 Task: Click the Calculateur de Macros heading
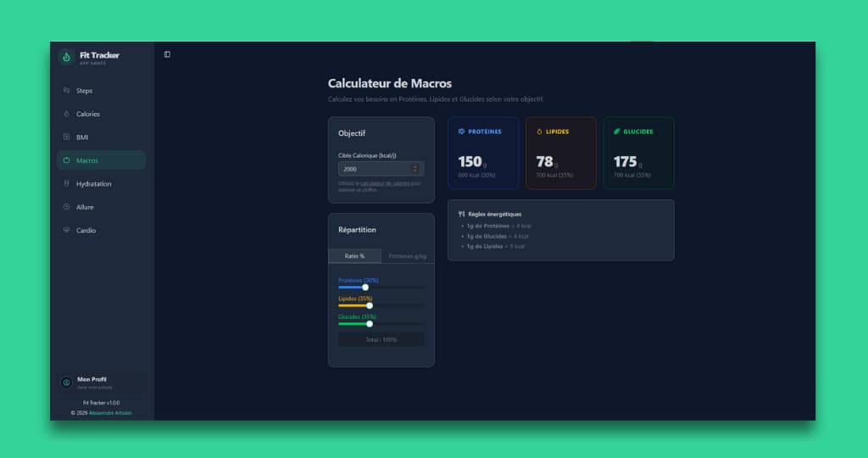(390, 84)
